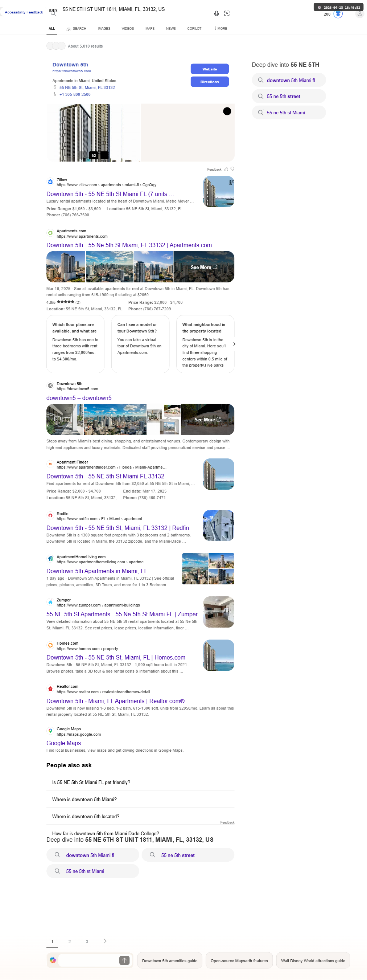The height and width of the screenshot is (980, 367).
Task: Open the Downtown 5th title link
Action: pyautogui.click(x=70, y=65)
